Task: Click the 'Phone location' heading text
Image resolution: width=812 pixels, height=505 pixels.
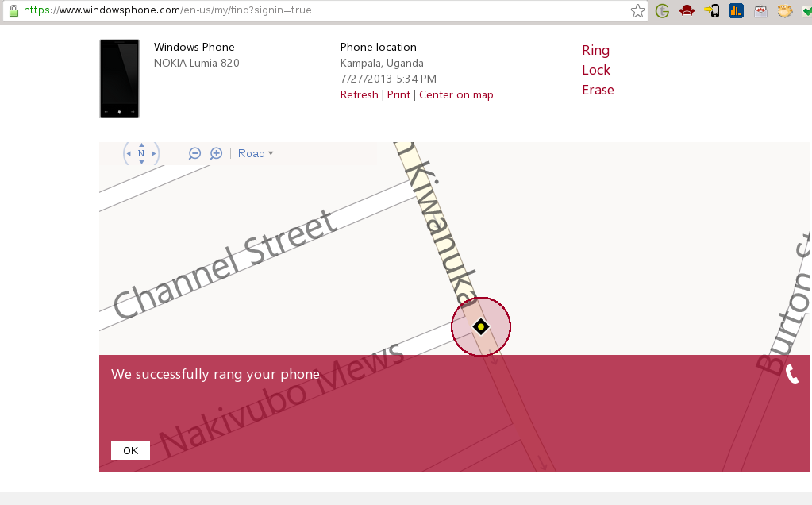Action: click(x=379, y=47)
